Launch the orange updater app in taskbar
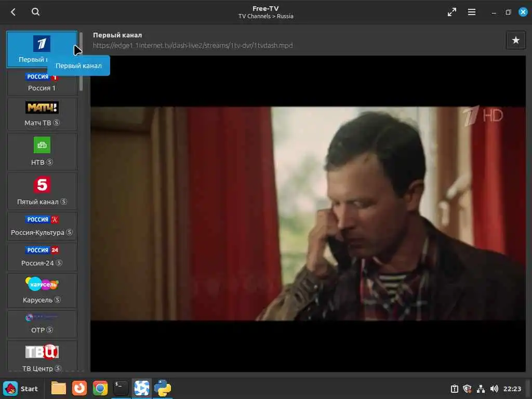Image resolution: width=532 pixels, height=399 pixels. point(79,389)
